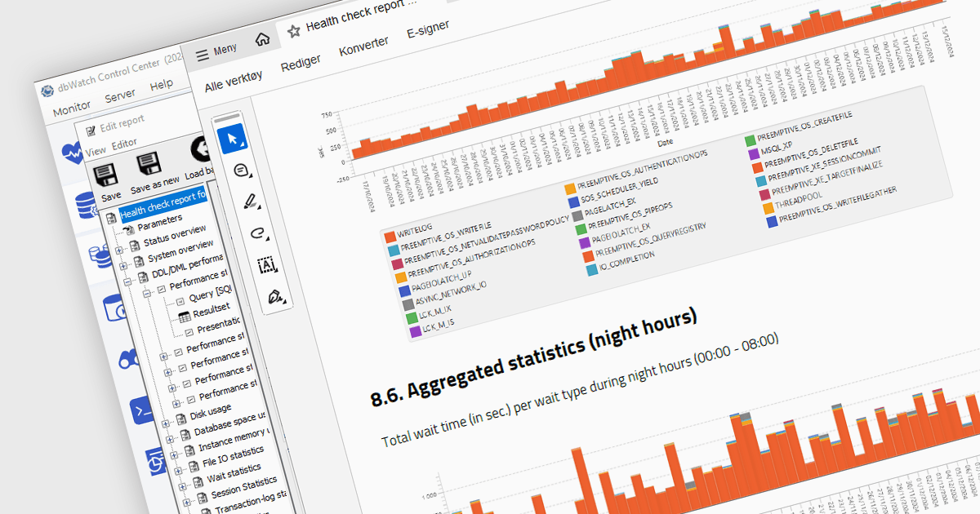Expand the File IO statistics node
Screen dimensions: 980x514
[x=179, y=470]
